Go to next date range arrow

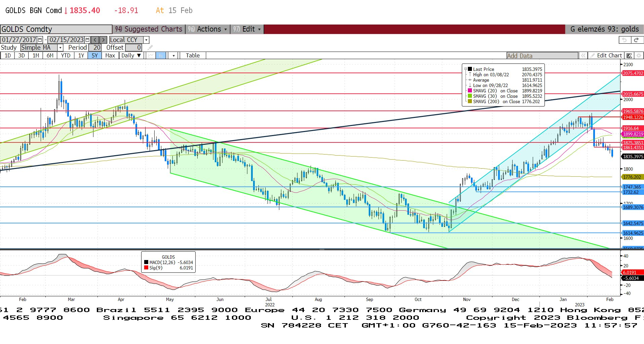coord(104,40)
